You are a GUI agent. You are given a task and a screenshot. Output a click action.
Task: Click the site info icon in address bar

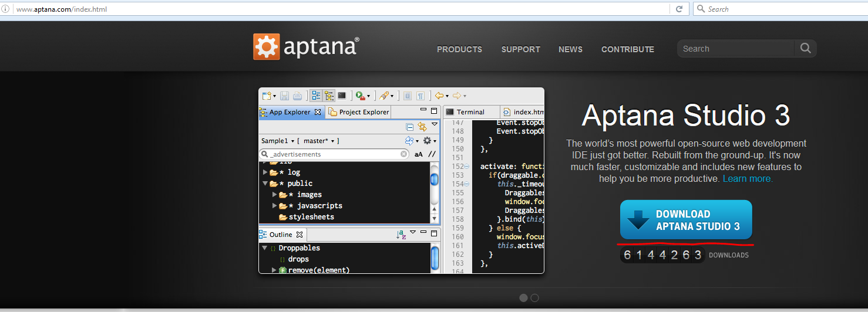[5, 9]
